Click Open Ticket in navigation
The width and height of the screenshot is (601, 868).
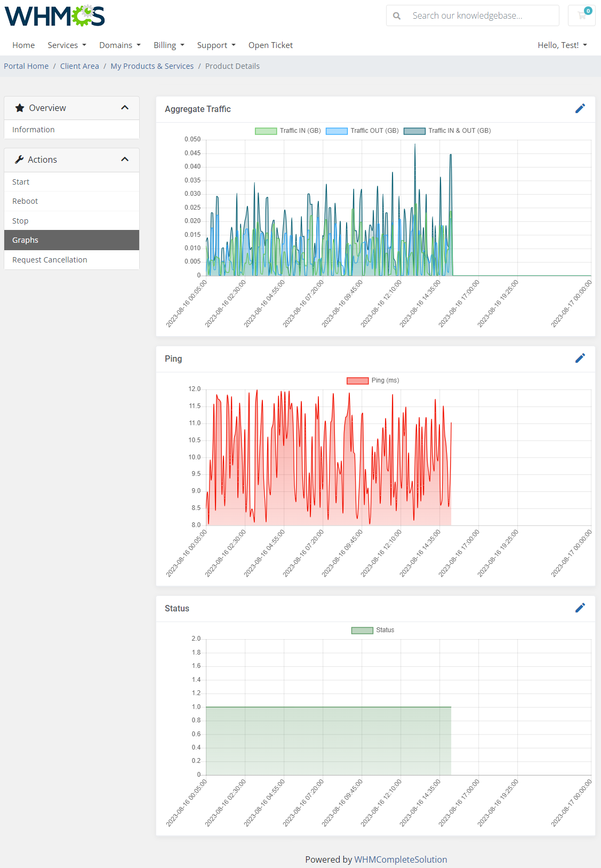pyautogui.click(x=270, y=45)
